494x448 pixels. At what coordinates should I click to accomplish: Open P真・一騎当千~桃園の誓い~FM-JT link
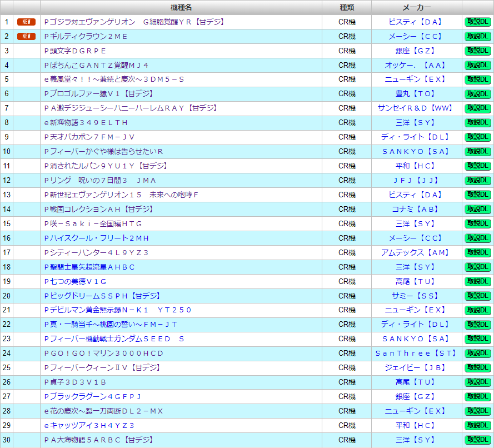pyautogui.click(x=111, y=324)
